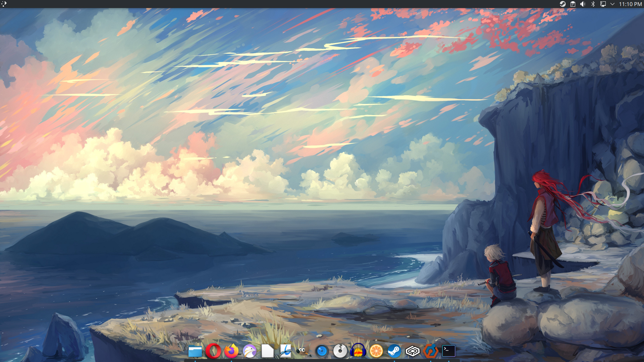Open the Dolphin file manager from the dock

point(195,351)
